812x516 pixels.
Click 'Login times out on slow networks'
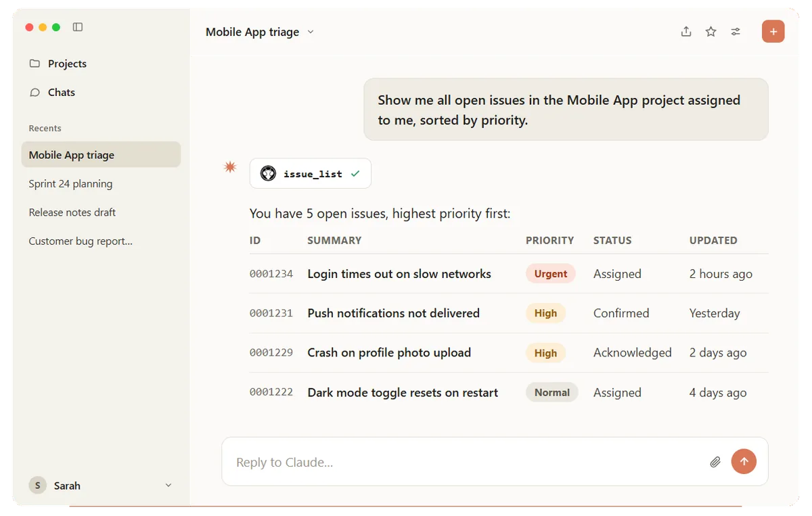tap(399, 274)
